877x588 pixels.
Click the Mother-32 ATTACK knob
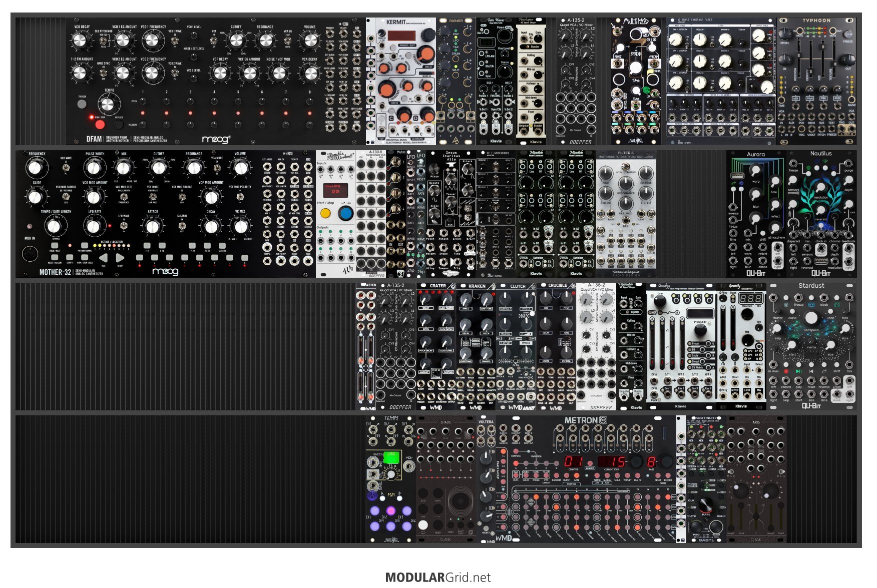153,226
